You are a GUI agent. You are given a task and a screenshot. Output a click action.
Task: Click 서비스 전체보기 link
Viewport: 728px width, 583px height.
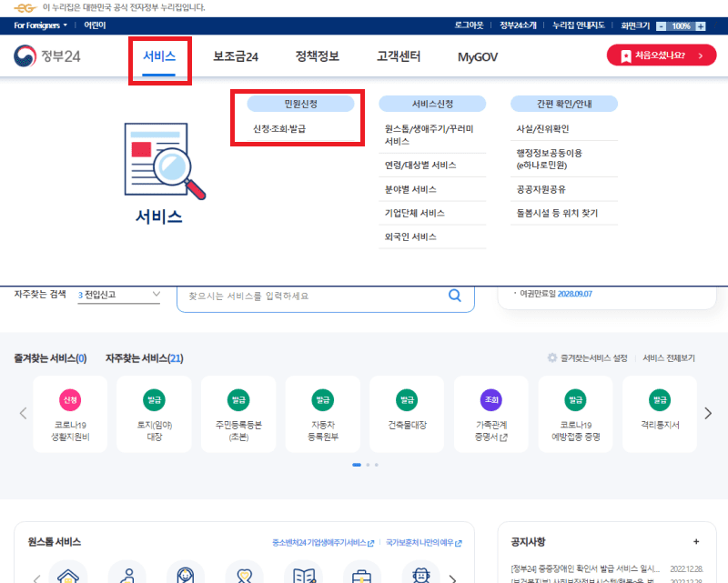pos(669,357)
